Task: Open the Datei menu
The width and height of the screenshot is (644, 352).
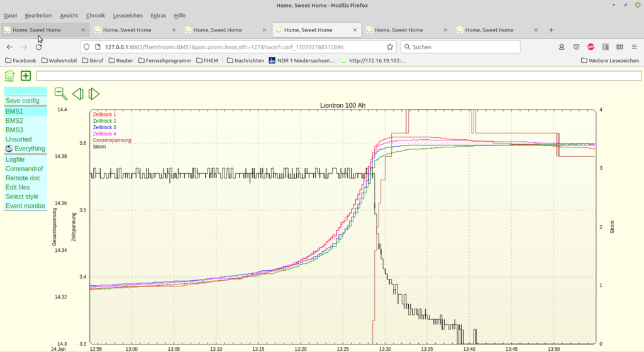Action: click(11, 16)
